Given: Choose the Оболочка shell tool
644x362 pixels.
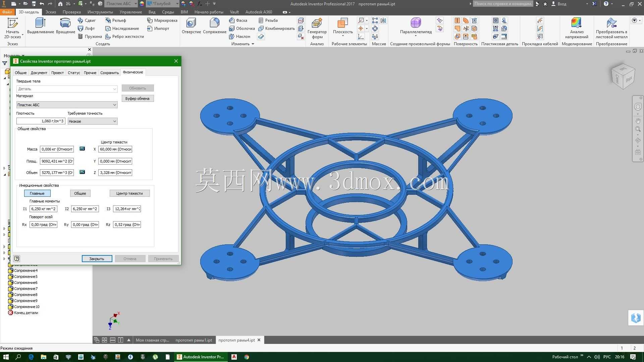Looking at the screenshot, I should point(242,28).
